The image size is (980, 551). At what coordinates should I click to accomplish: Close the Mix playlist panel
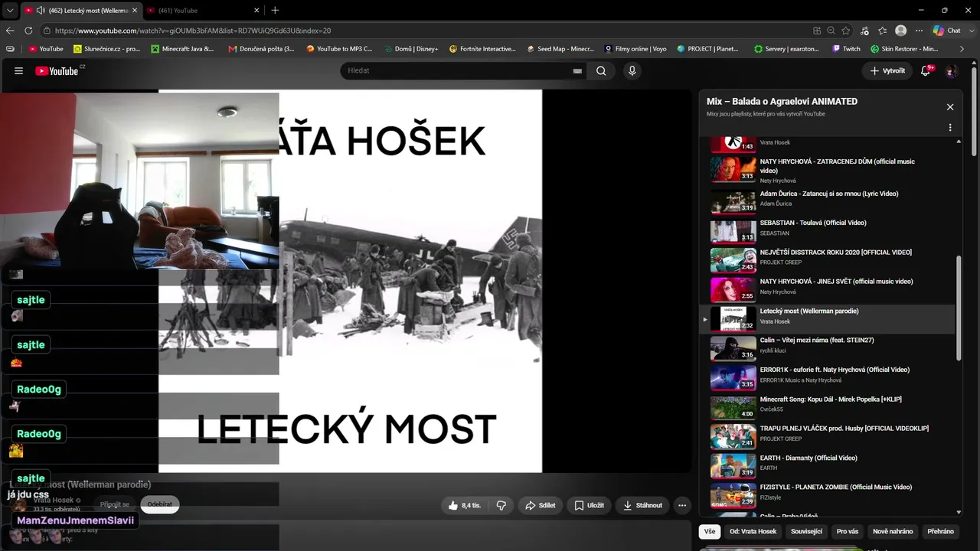[x=950, y=107]
